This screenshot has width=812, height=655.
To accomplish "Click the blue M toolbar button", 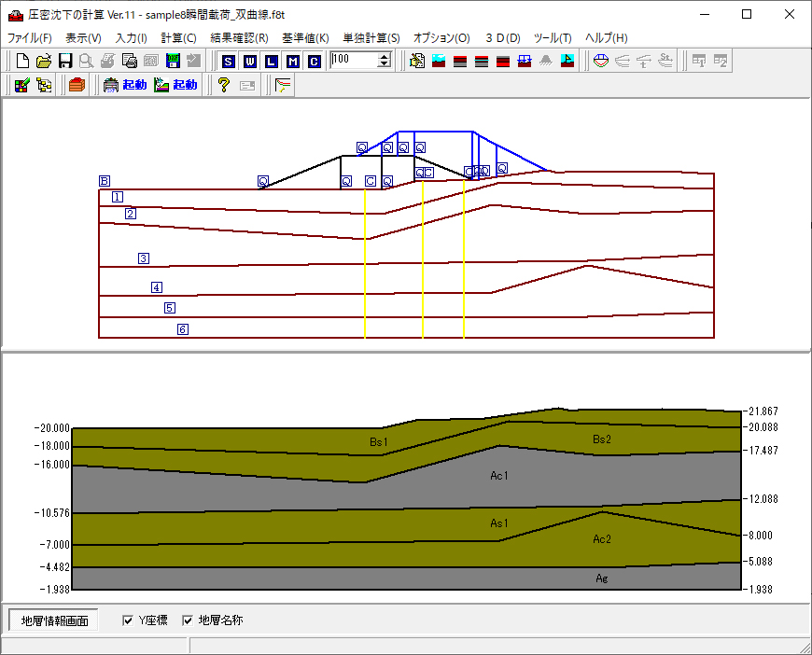I will (x=293, y=61).
